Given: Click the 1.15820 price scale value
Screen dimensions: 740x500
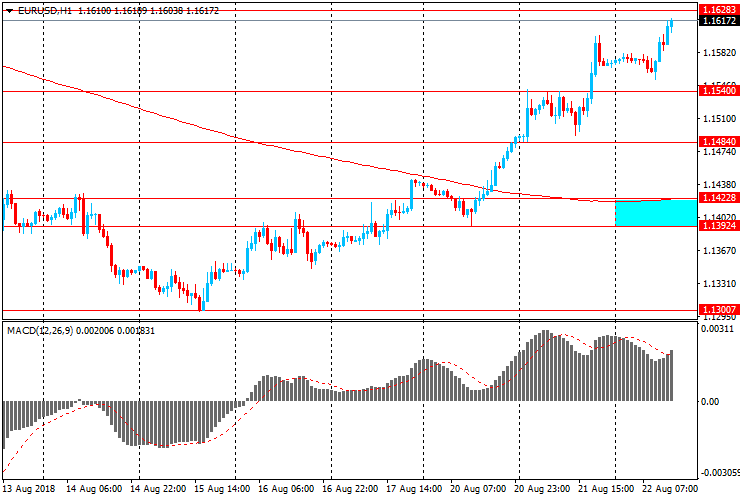Looking at the screenshot, I should 719,53.
